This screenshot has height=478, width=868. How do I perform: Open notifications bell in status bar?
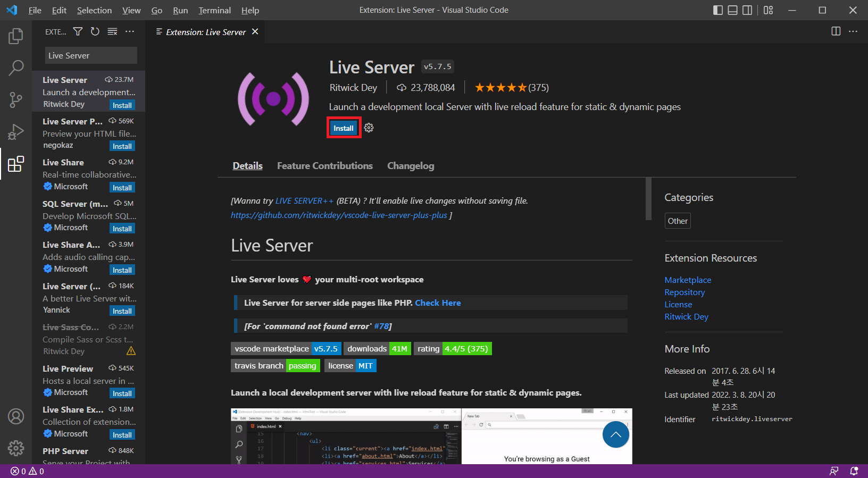coord(854,471)
